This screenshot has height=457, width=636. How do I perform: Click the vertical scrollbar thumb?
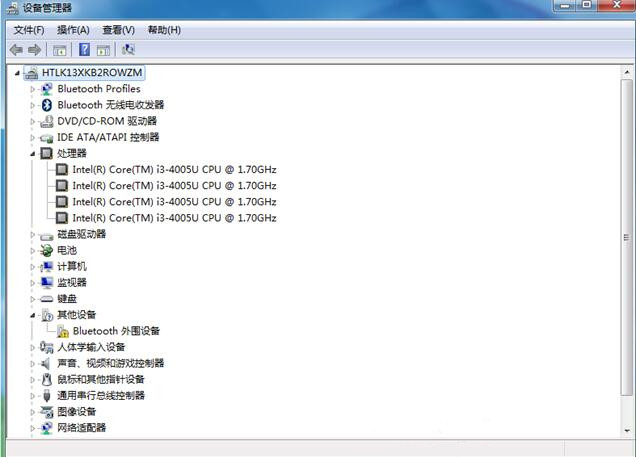[x=627, y=237]
